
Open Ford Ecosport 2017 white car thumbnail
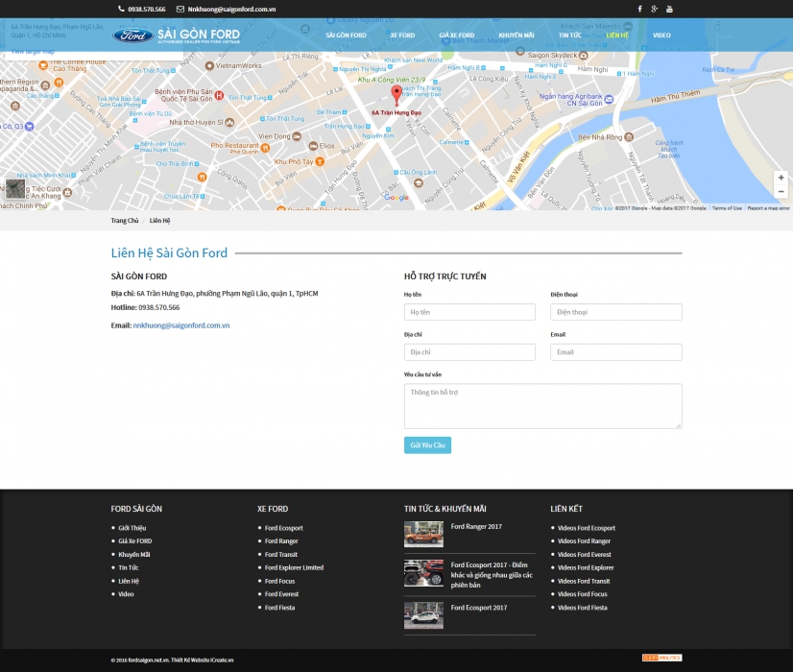coord(423,615)
